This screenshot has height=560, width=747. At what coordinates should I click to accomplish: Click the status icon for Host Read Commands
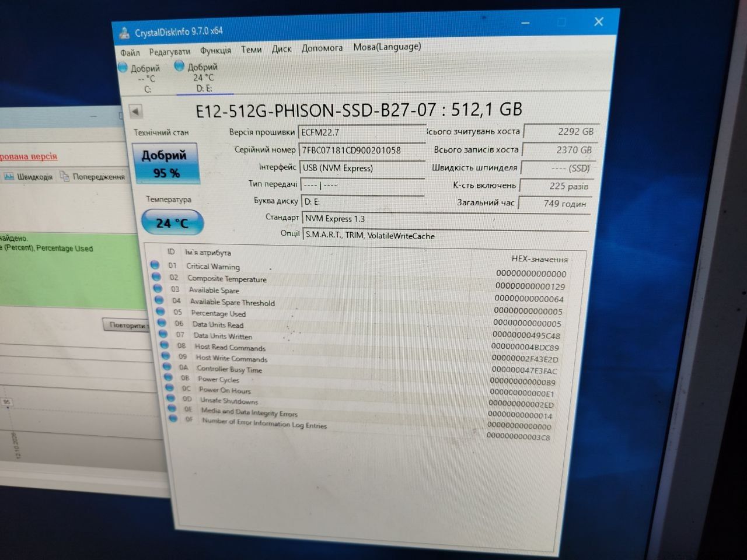165,345
